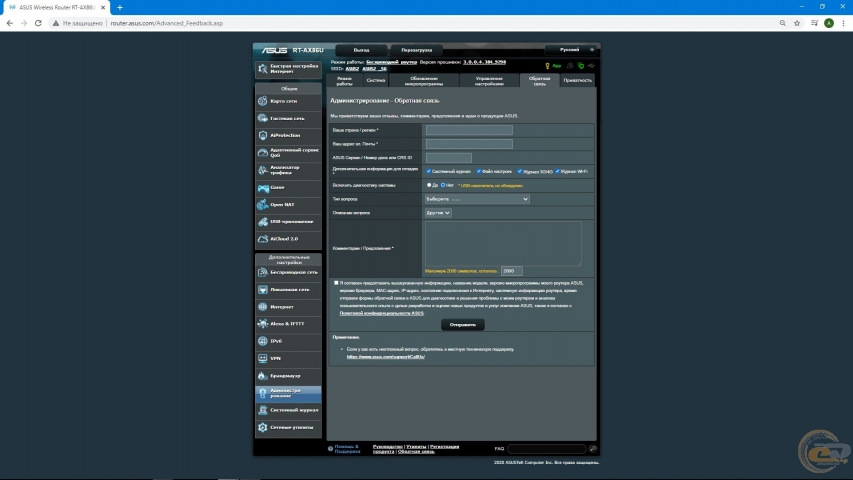Viewport: 853px width, 480px height.
Task: Switch to Обновление микропрограммы tab
Action: [424, 81]
